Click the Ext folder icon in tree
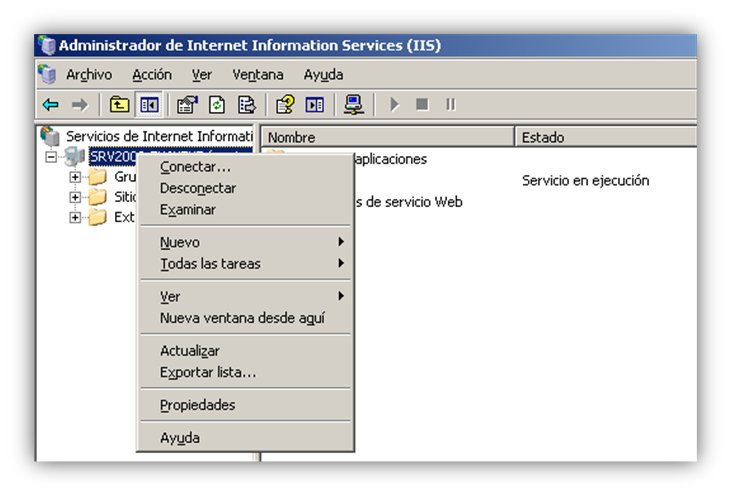The width and height of the screenshot is (731, 500). pyautogui.click(x=97, y=217)
